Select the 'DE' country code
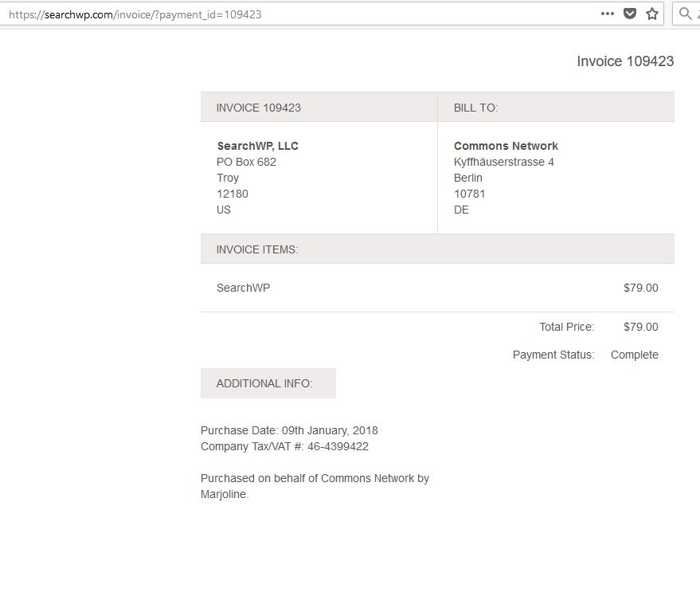The image size is (700, 612). 461,210
